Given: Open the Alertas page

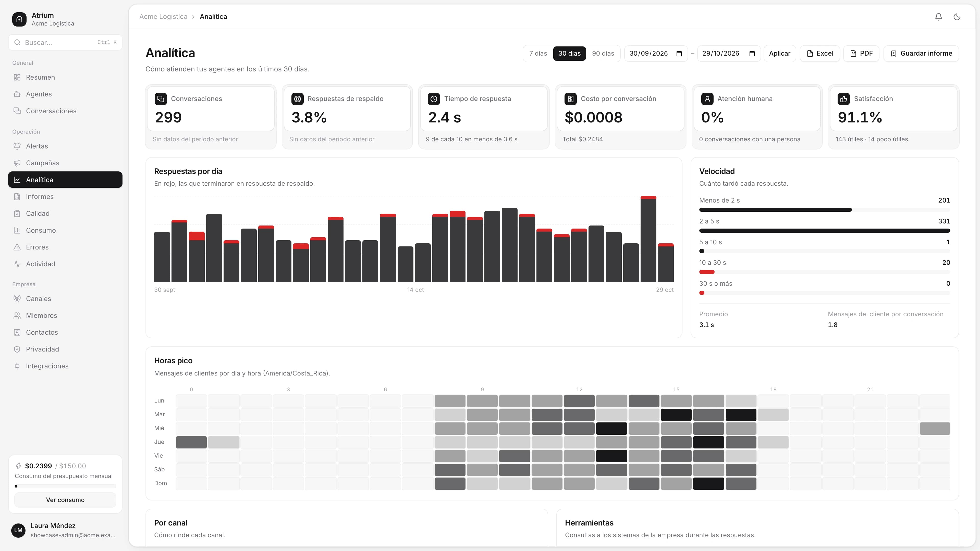Looking at the screenshot, I should [65, 146].
